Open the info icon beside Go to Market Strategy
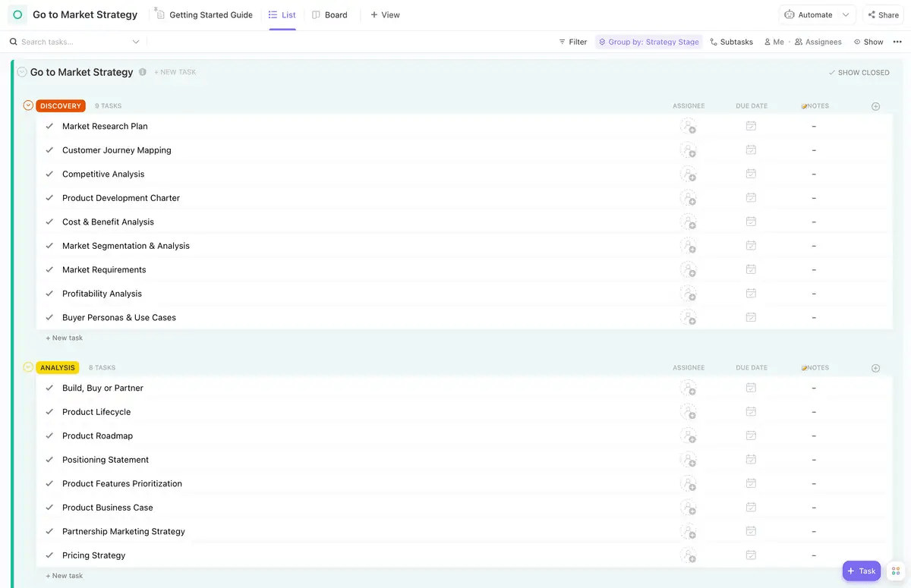The width and height of the screenshot is (911, 588). [143, 72]
